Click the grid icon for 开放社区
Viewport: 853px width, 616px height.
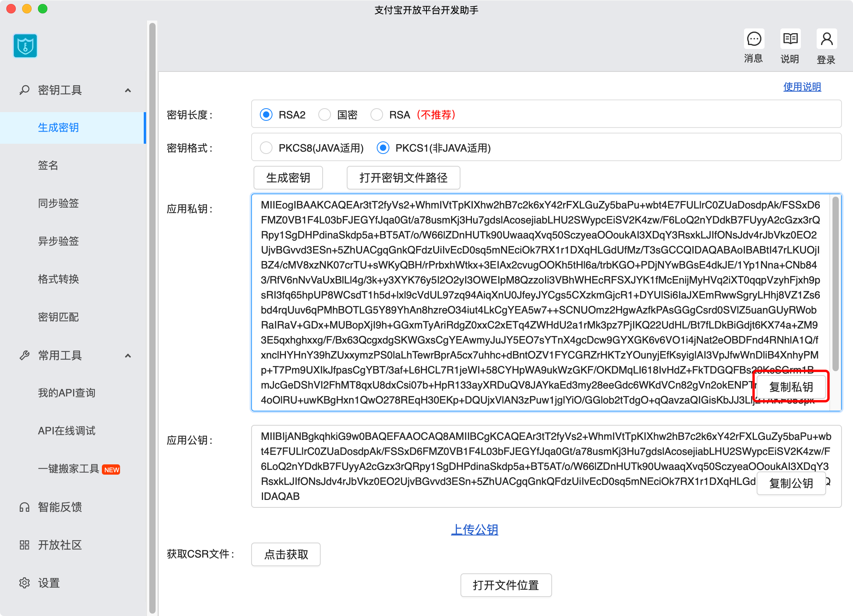[x=24, y=545]
